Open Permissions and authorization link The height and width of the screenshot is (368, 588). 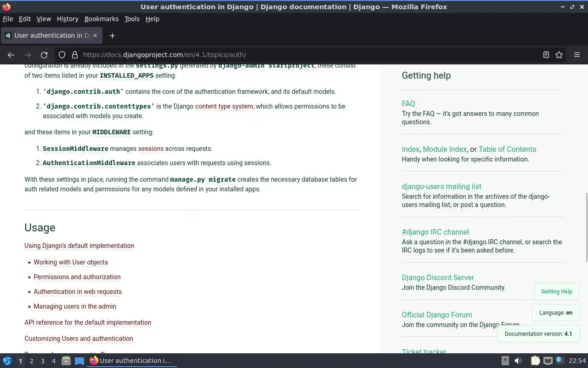pos(77,277)
